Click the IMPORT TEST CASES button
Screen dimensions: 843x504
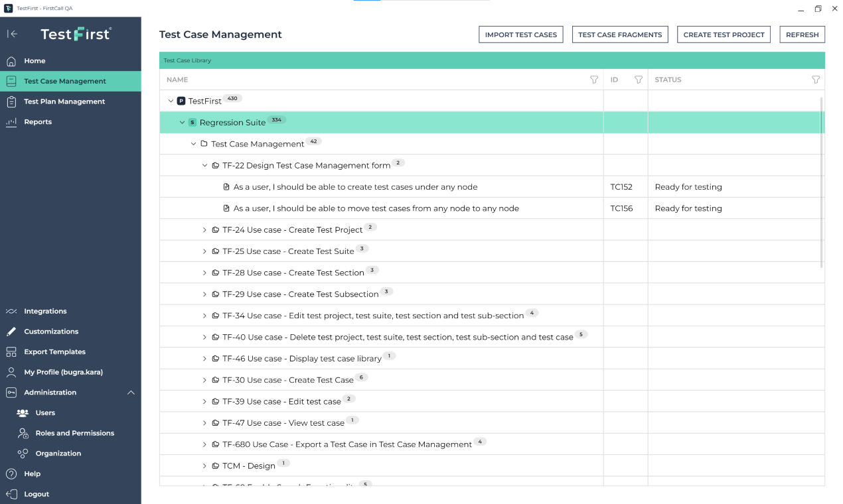coord(521,34)
